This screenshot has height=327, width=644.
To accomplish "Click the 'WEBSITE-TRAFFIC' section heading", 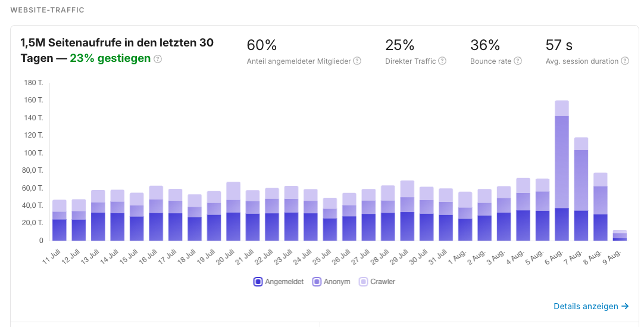I will (x=47, y=10).
